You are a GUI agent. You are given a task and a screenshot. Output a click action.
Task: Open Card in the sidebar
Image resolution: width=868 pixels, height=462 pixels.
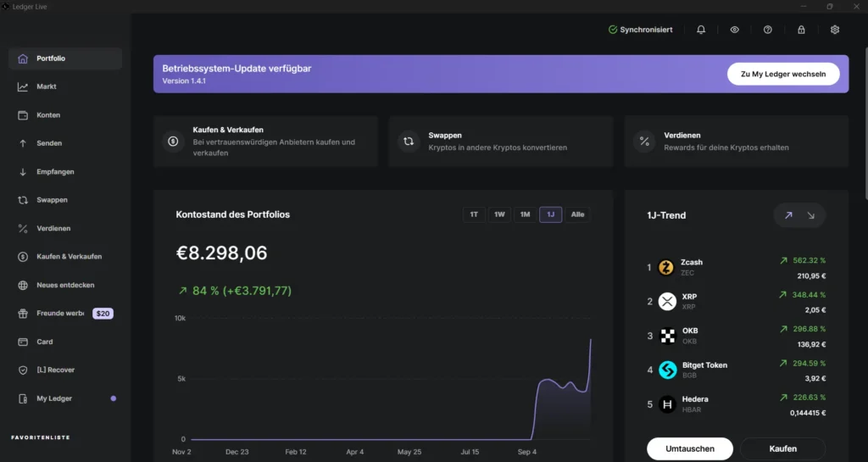[x=65, y=342]
